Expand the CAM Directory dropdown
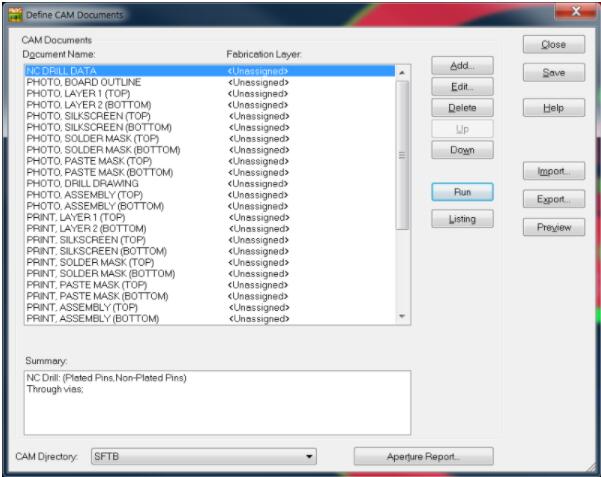 (309, 456)
